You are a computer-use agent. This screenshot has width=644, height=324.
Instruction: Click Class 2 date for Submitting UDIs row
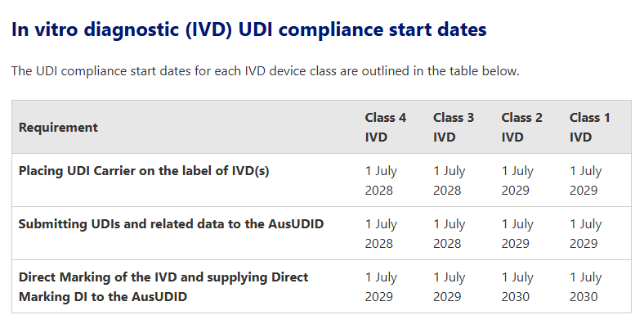(x=517, y=233)
